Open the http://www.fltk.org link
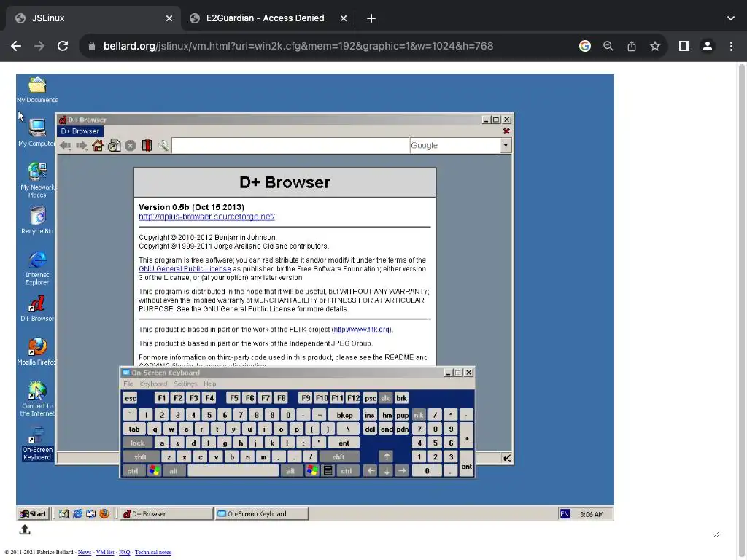This screenshot has width=747, height=560. (x=362, y=330)
